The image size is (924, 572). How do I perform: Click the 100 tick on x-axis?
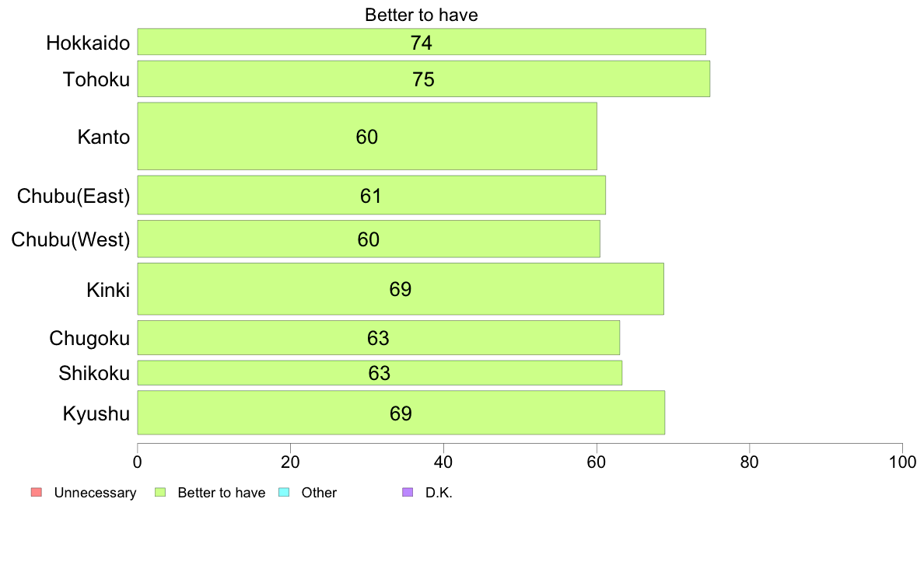pyautogui.click(x=902, y=462)
